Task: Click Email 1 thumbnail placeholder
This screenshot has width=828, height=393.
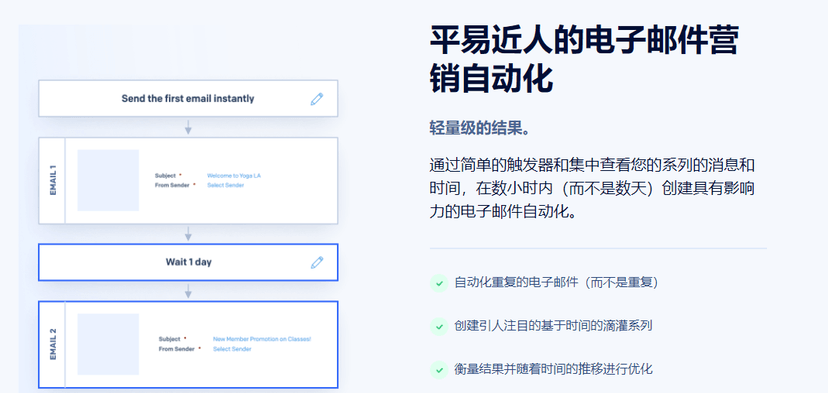Action: pyautogui.click(x=108, y=180)
